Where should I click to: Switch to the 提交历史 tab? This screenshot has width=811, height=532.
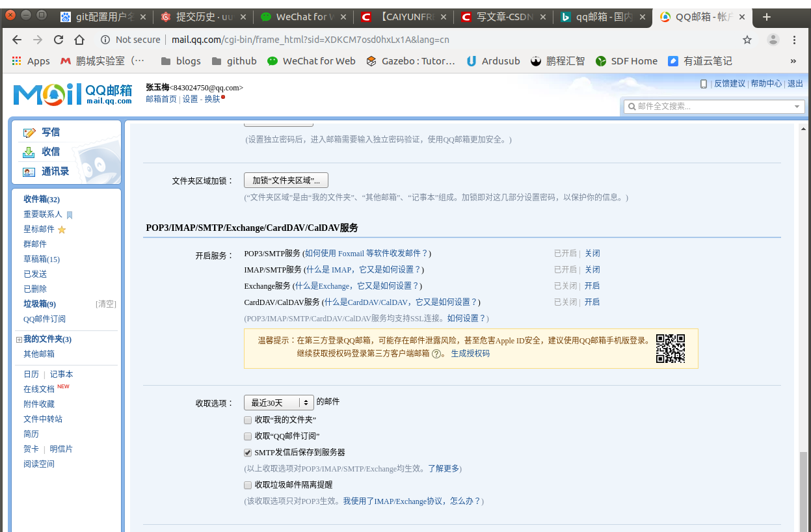pos(204,17)
